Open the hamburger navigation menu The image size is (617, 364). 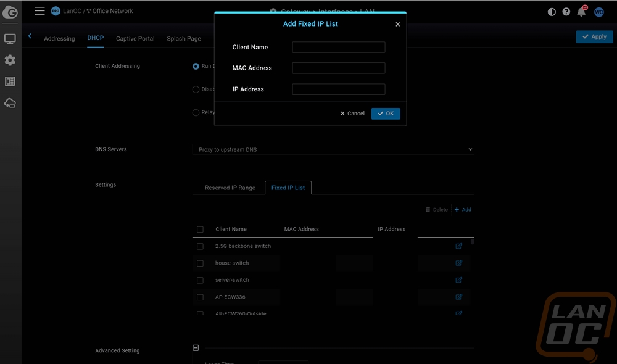click(39, 10)
